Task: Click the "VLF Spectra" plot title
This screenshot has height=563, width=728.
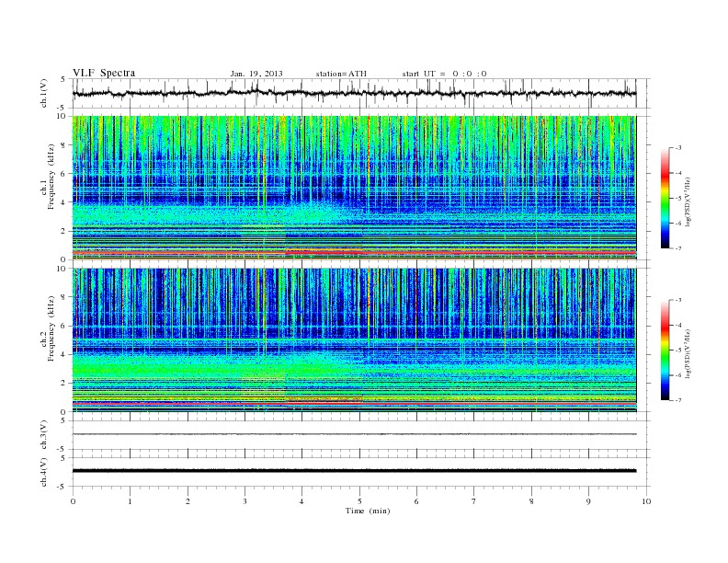Action: [104, 73]
